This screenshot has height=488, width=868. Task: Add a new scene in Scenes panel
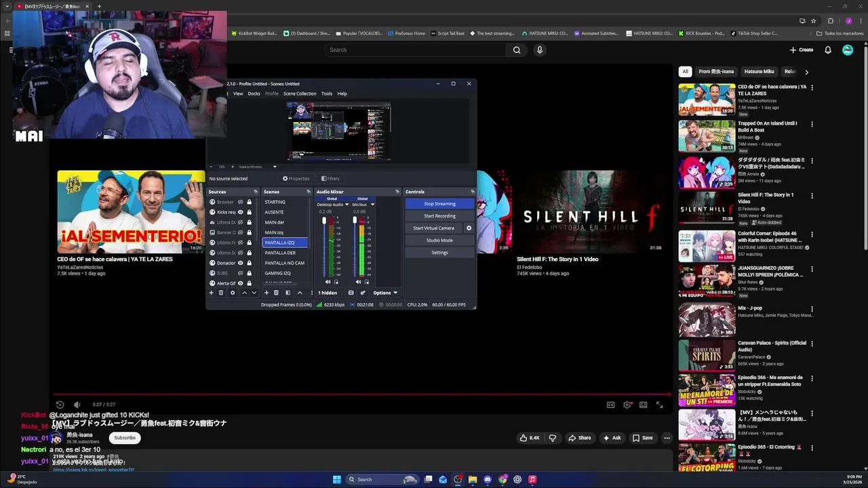(267, 293)
